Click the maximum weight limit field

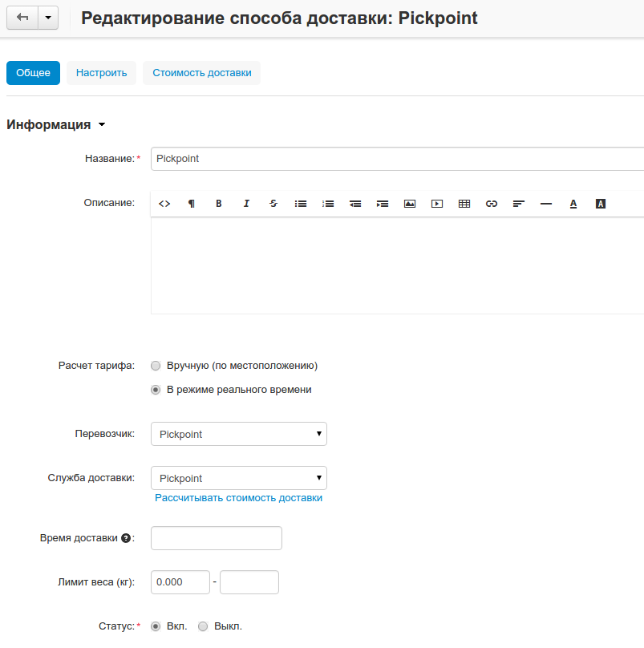pyautogui.click(x=249, y=582)
